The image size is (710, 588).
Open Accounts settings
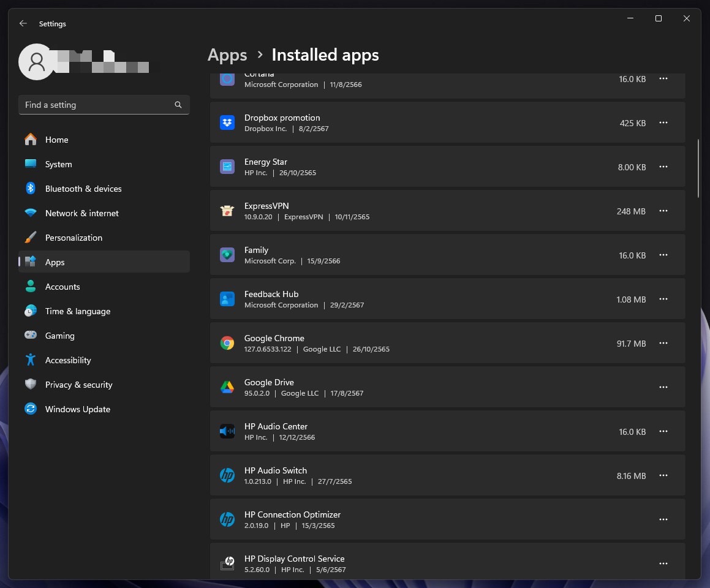[x=104, y=287]
